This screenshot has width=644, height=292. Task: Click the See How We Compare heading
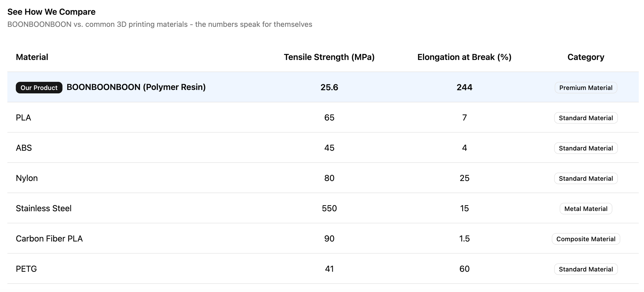point(51,12)
